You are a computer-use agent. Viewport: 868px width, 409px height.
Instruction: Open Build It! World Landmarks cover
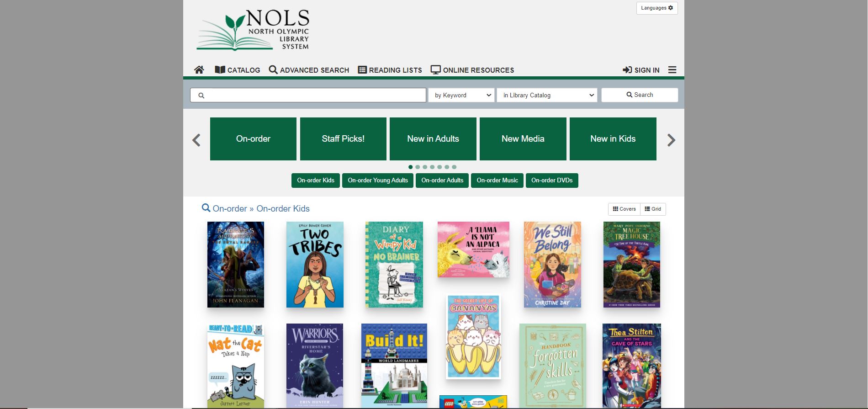point(394,366)
